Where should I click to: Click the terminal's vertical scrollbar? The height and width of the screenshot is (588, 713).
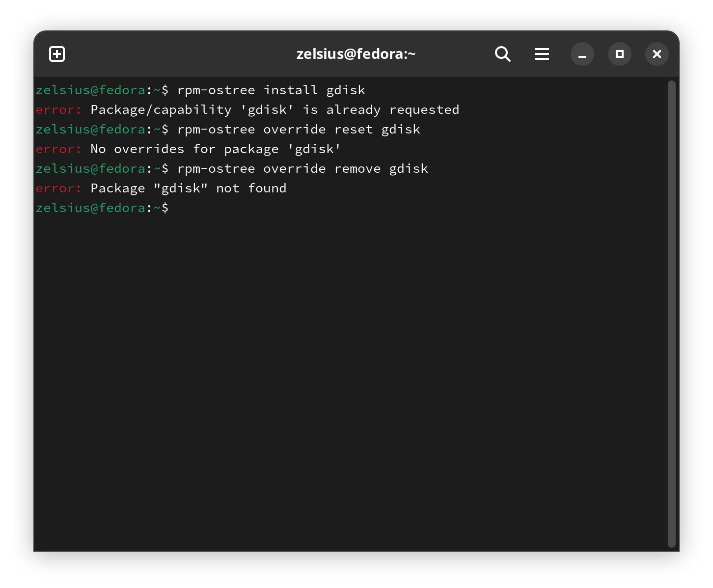[672, 314]
